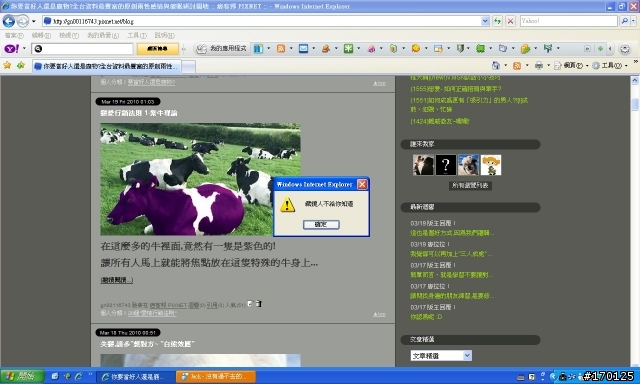The width and height of the screenshot is (640, 384).
Task: Click the vertical page scrollbar thumb
Action: [635, 104]
